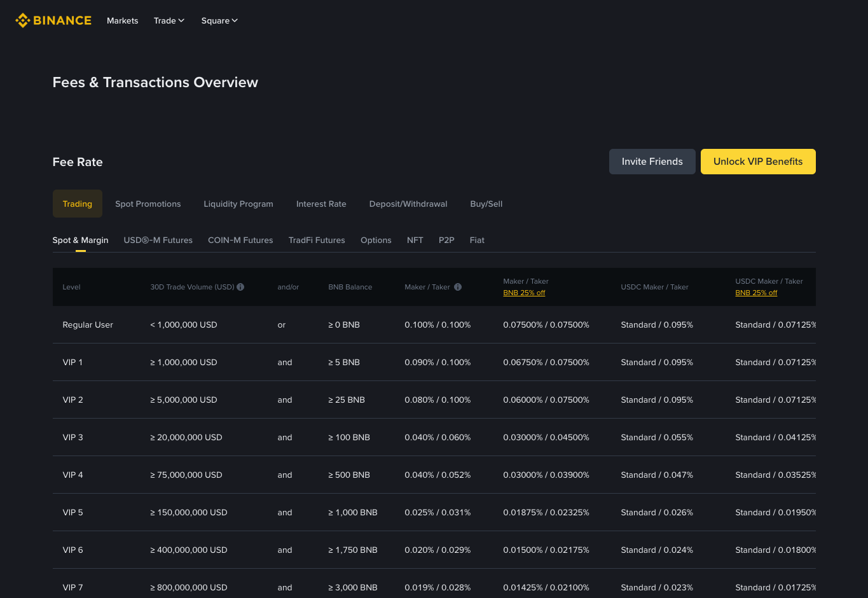Click the Standard / 0.055% USDC fee cell
This screenshot has width=868, height=598.
coord(657,438)
